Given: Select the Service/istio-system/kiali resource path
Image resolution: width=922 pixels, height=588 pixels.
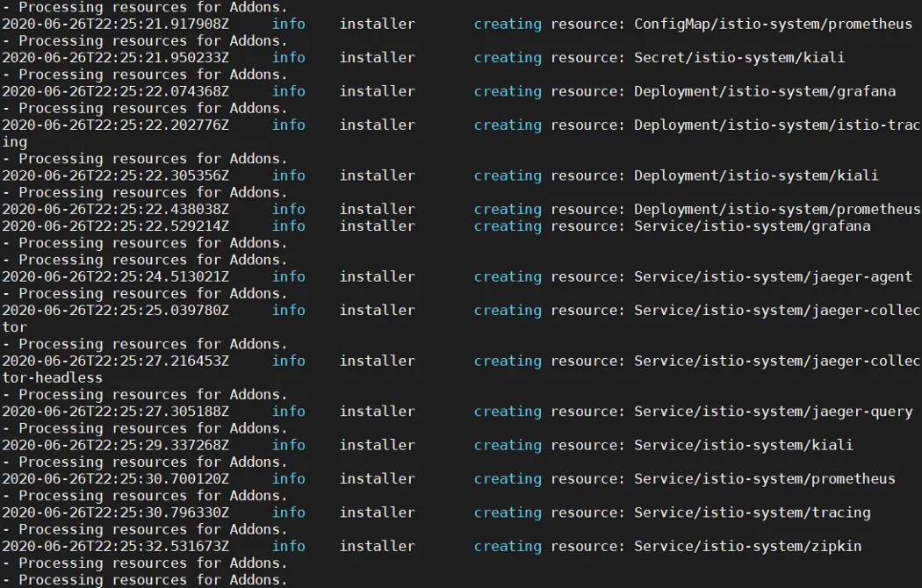Looking at the screenshot, I should pos(743,445).
